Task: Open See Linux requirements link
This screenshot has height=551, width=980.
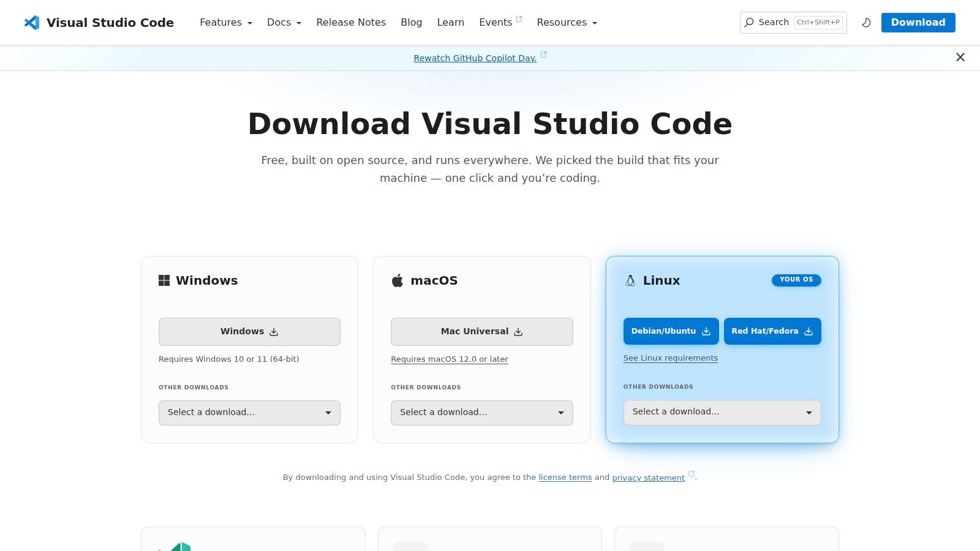Action: click(671, 358)
